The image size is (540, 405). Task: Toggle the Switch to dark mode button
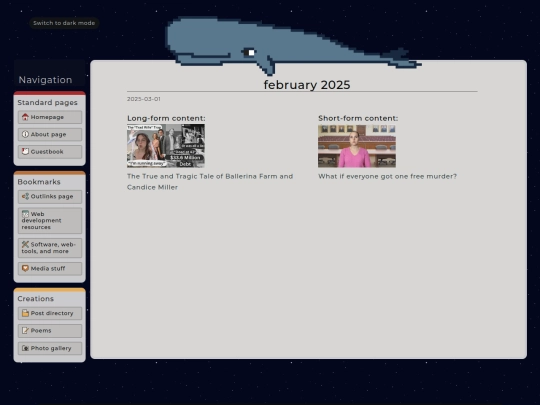pyautogui.click(x=64, y=23)
